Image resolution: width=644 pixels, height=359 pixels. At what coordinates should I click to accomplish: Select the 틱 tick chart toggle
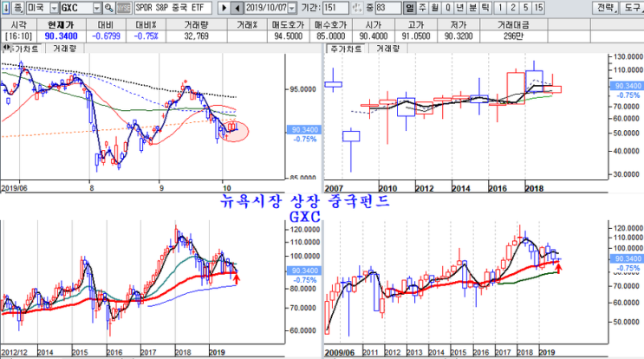[x=485, y=8]
